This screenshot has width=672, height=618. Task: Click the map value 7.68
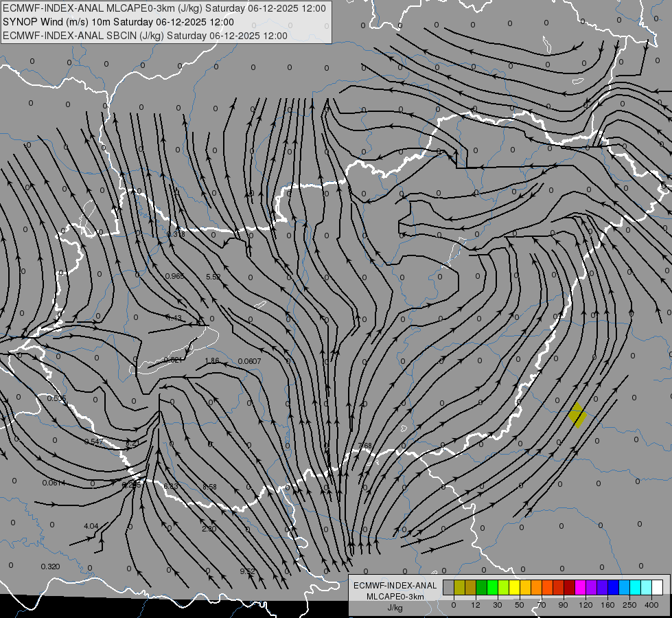coord(364,446)
